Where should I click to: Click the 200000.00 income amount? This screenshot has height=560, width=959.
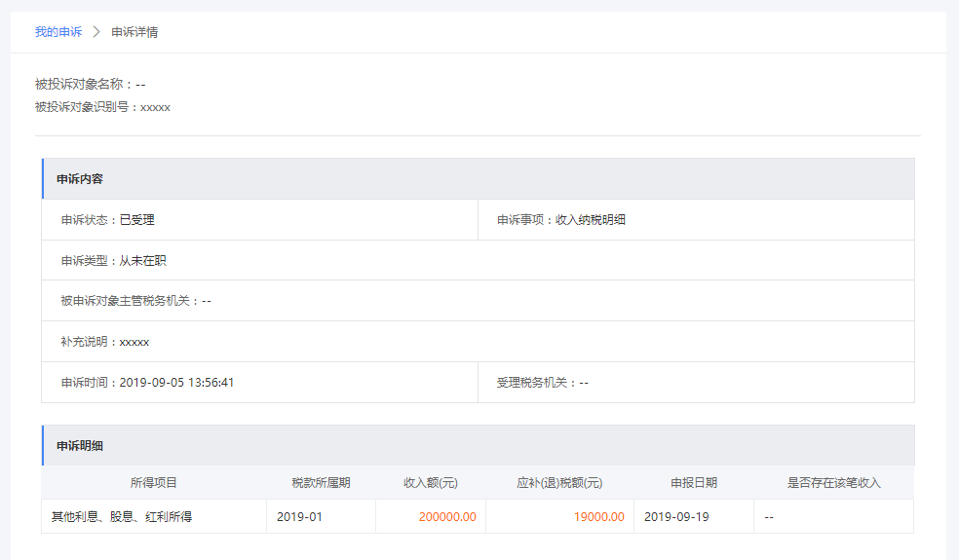click(x=447, y=517)
